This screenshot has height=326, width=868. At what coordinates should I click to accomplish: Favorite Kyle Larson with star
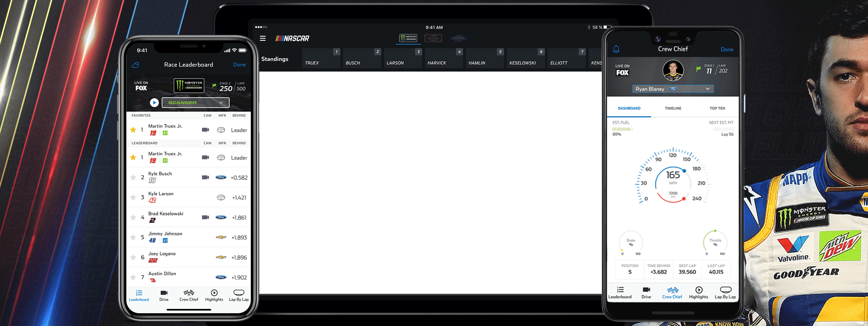tap(133, 197)
